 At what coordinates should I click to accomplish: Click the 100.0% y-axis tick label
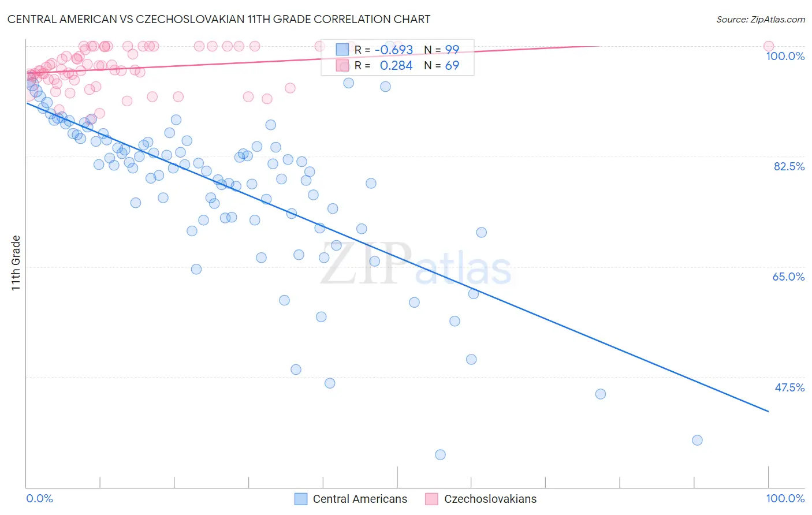tap(785, 56)
